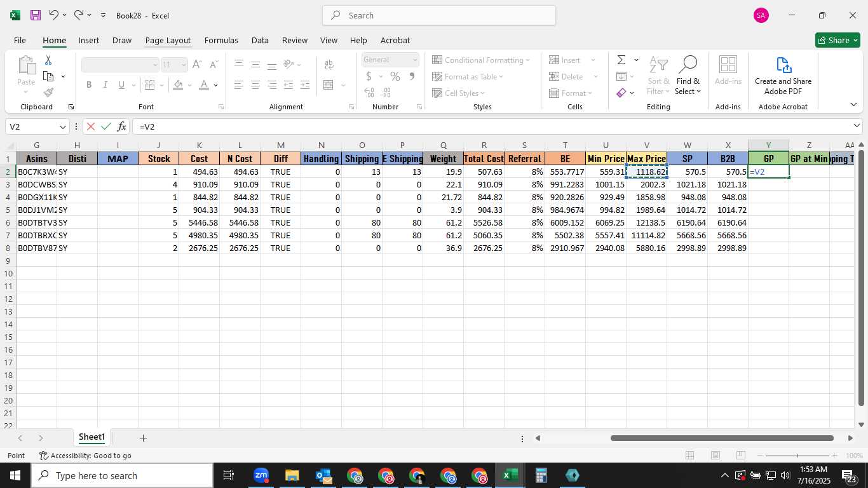Toggle Align Right alignment
Screen dimensions: 868x488
(272, 85)
